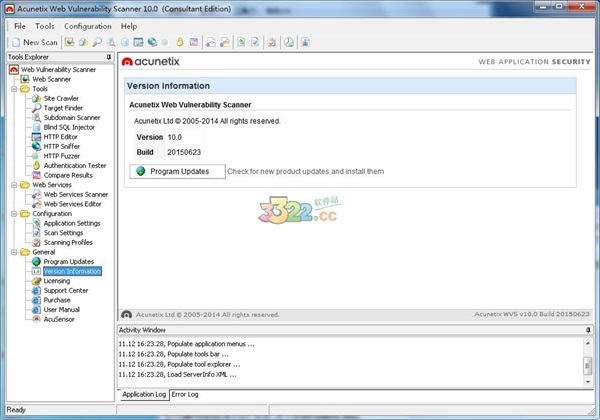Open HTTP Editor from the toolbar
600x420 pixels.
pos(138,42)
